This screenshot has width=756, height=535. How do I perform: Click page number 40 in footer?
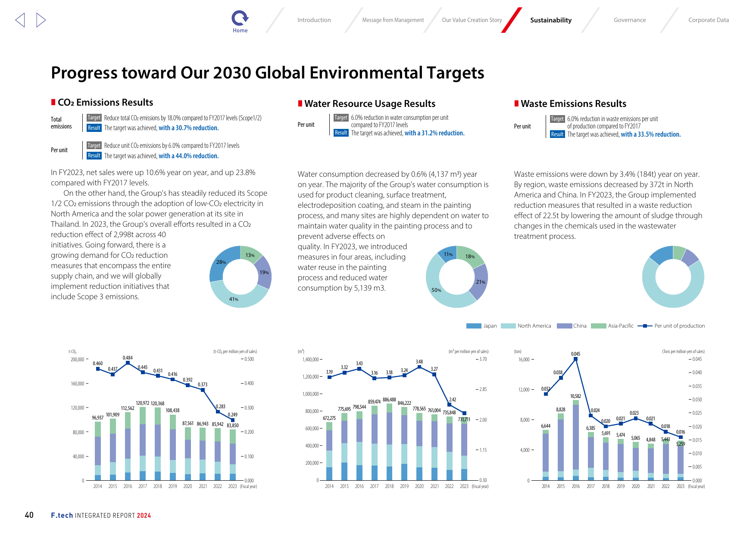click(x=29, y=515)
